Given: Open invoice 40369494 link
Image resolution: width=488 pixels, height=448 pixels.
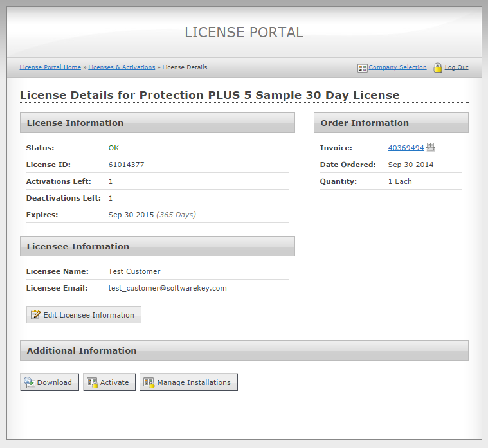Looking at the screenshot, I should tap(406, 148).
